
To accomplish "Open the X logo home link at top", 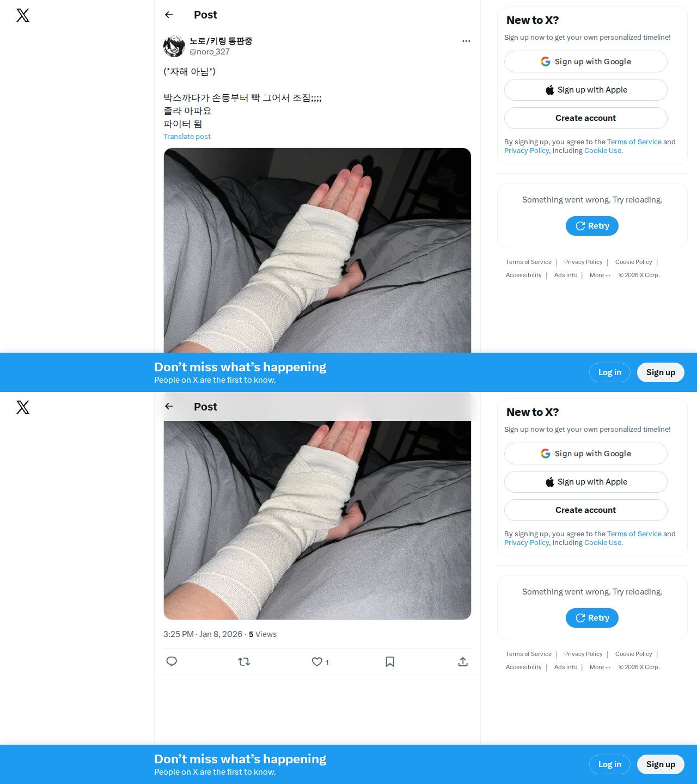I will [x=23, y=15].
